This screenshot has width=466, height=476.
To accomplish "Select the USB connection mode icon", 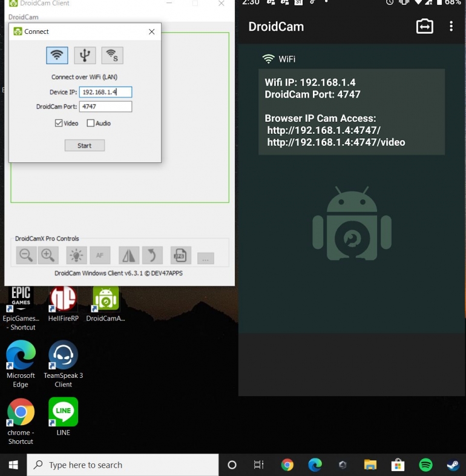I will pos(85,55).
